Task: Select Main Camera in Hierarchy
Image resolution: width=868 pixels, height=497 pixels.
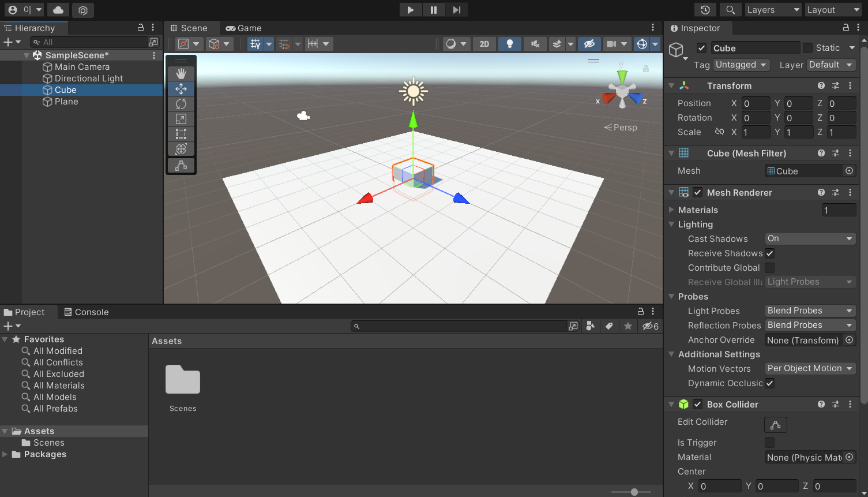Action: (x=82, y=67)
